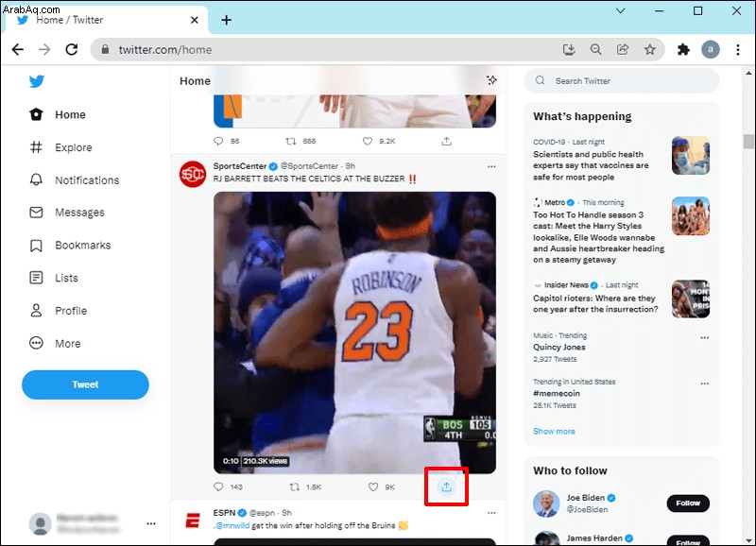
Task: Click the share page icon in address bar
Action: 623,49
